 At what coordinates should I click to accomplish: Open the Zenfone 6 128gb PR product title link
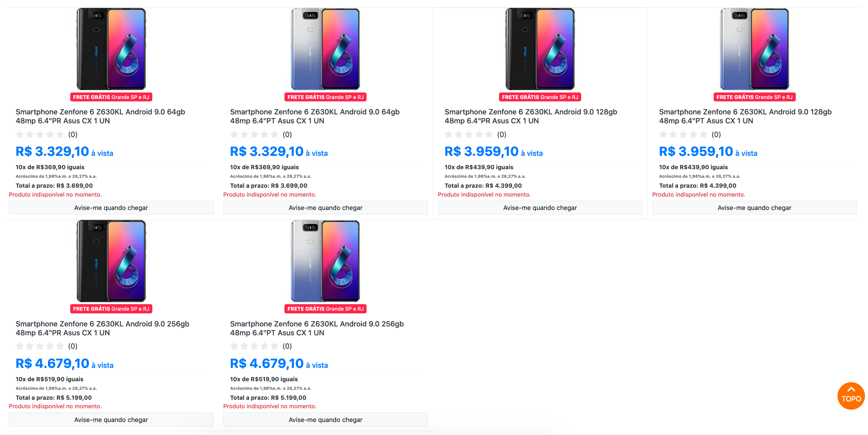coord(531,116)
